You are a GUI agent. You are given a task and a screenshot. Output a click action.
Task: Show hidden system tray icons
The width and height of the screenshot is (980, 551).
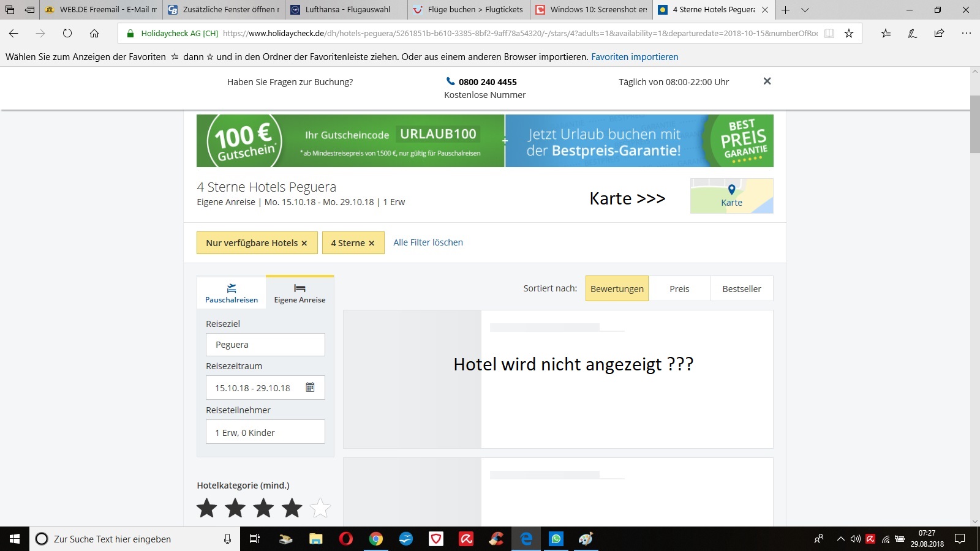pos(840,539)
